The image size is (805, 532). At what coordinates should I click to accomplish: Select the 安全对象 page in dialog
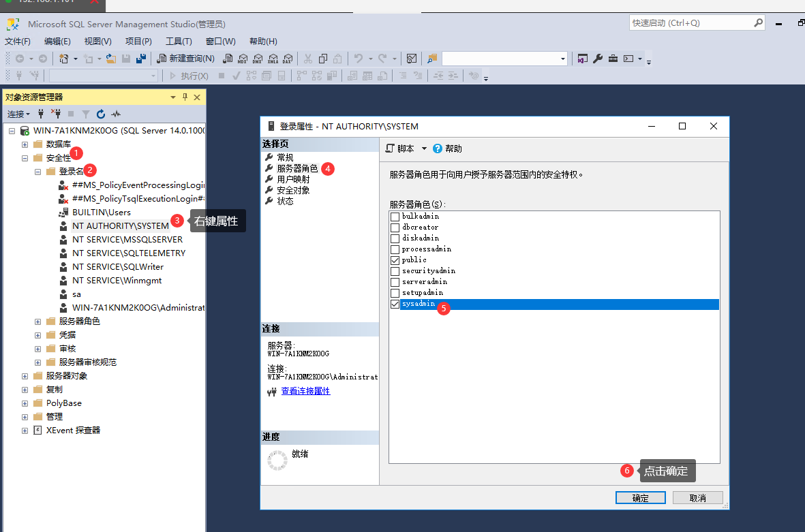tap(293, 190)
